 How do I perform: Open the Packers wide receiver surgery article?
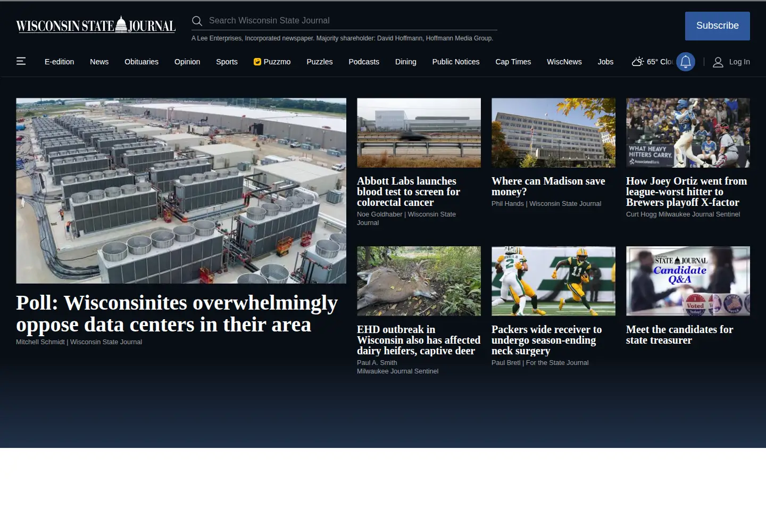[x=547, y=340]
